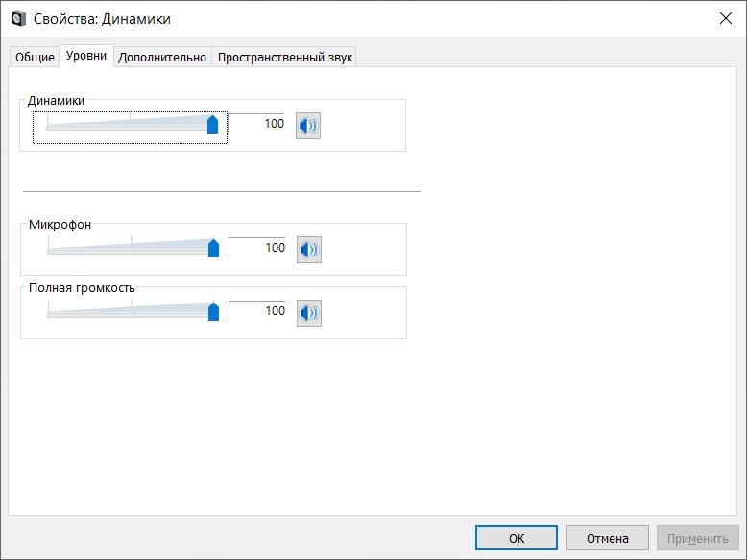Viewport: 747px width, 560px height.
Task: Click the Микрофон value field showing 100
Action: tap(257, 248)
